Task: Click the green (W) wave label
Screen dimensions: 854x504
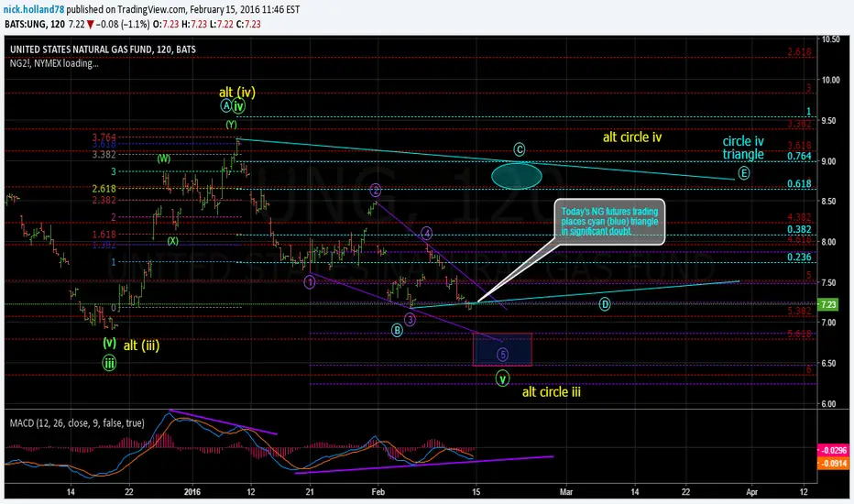Action: pos(164,159)
